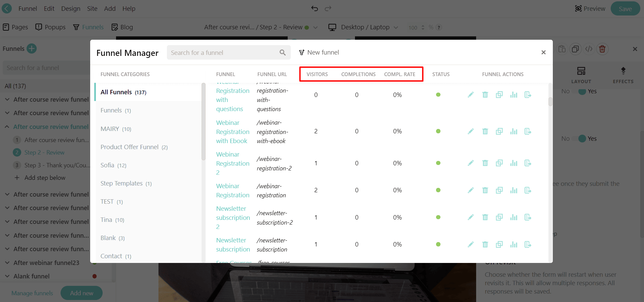Viewport: 644px width, 302px height.
Task: Click the Save button
Action: pos(625,9)
